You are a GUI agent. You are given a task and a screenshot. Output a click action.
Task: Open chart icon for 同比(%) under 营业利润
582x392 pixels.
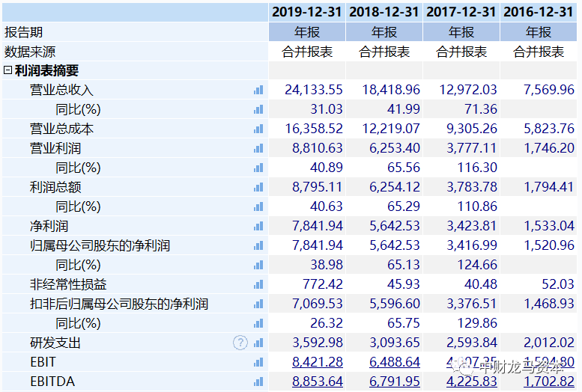coord(258,168)
